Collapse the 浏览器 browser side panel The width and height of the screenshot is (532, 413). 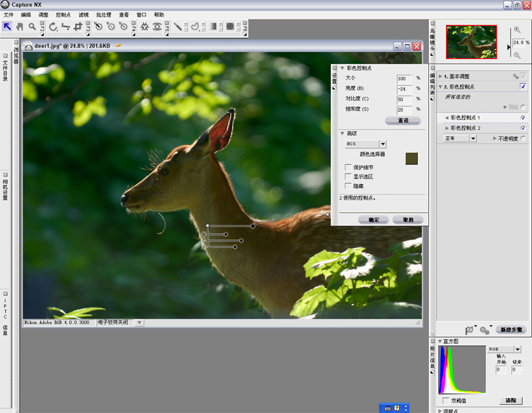click(16, 42)
